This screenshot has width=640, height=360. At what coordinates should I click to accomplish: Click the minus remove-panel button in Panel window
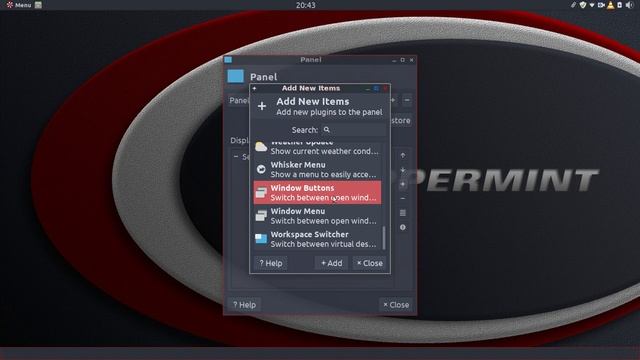(x=407, y=100)
